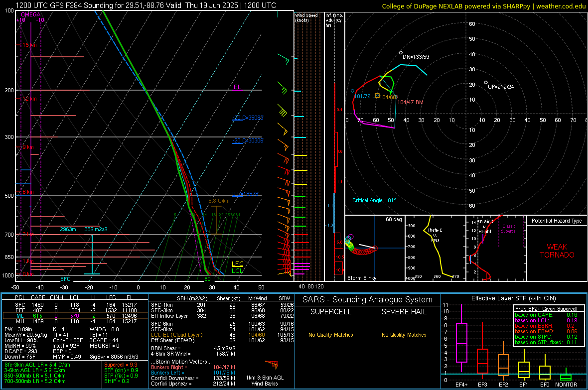Click the green LCL label on skew-T
This screenshot has width=588, height=390.
click(x=237, y=271)
